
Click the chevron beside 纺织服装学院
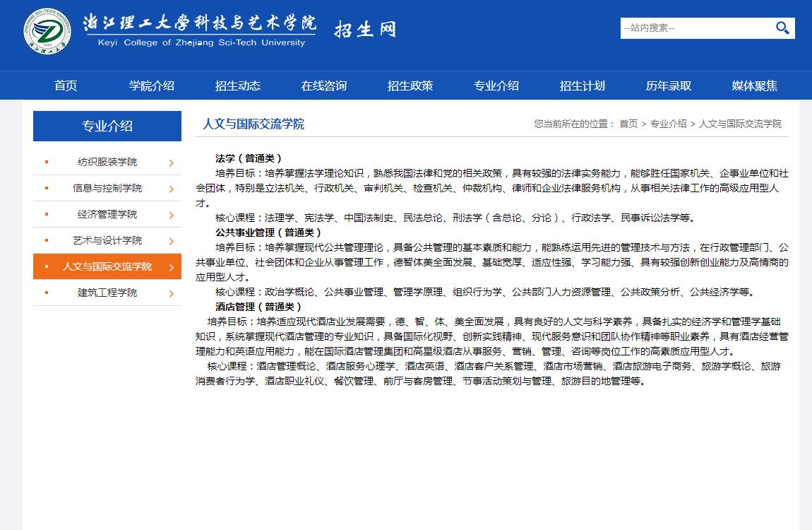pyautogui.click(x=172, y=163)
